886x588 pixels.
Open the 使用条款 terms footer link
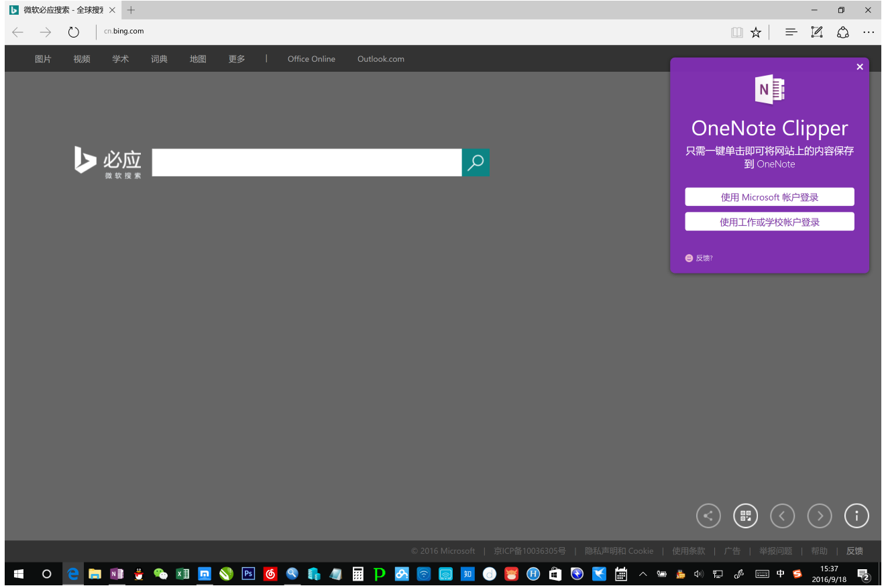(x=689, y=551)
